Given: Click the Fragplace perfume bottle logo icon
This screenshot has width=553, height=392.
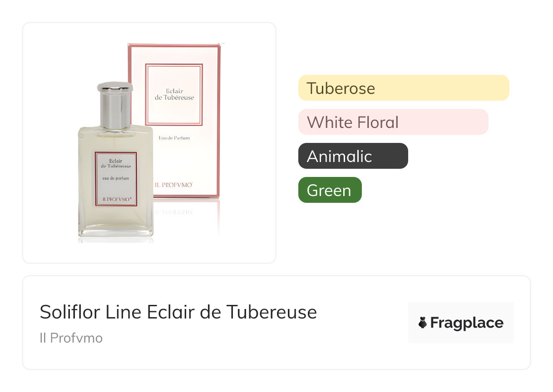Looking at the screenshot, I should tap(423, 323).
